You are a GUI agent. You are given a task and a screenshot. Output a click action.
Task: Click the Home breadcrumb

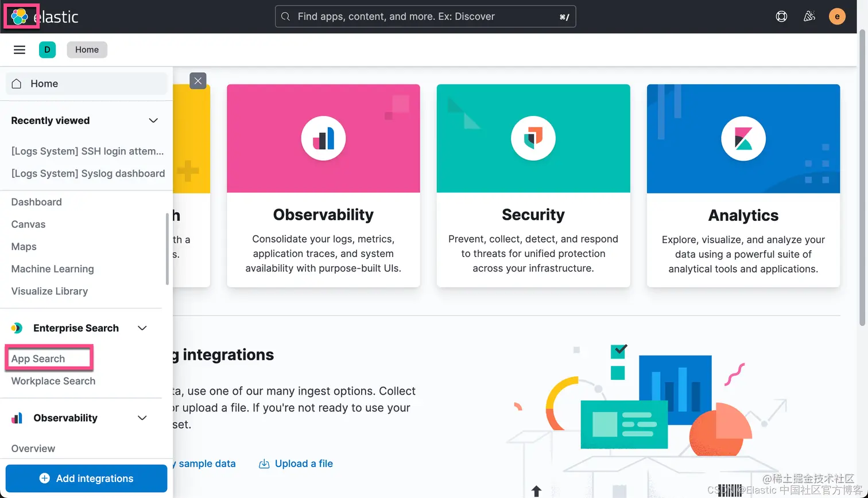click(x=87, y=50)
